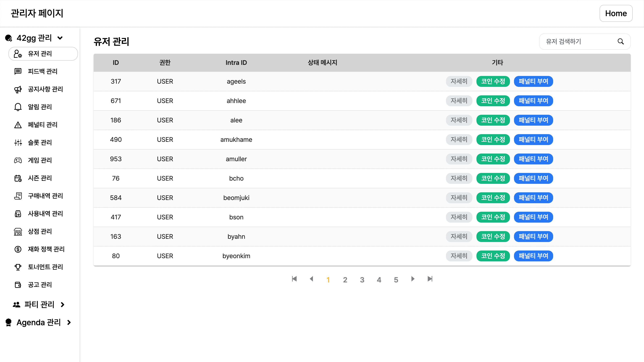Image resolution: width=644 pixels, height=362 pixels.
Task: Click 코인 수정 for user amuller
Action: coord(493,159)
